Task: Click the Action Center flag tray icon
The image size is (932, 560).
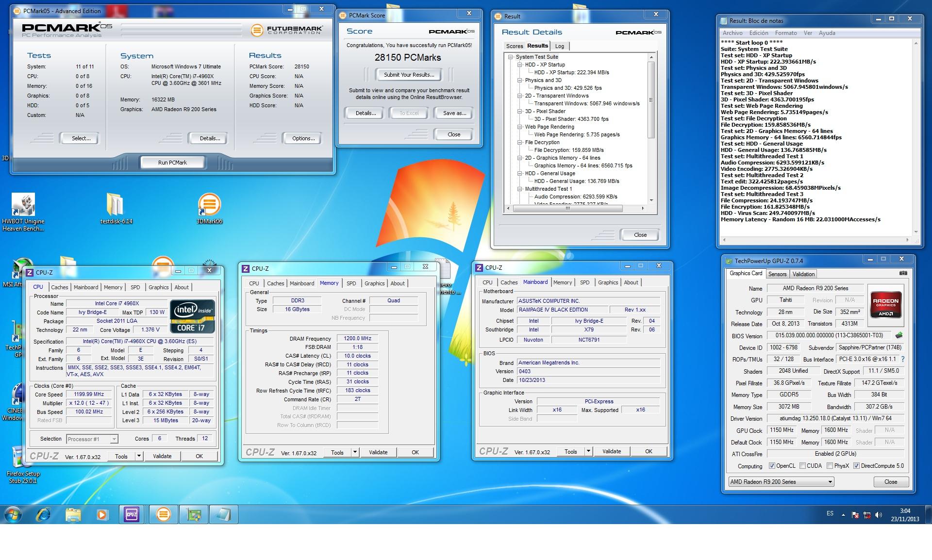Action: click(855, 515)
